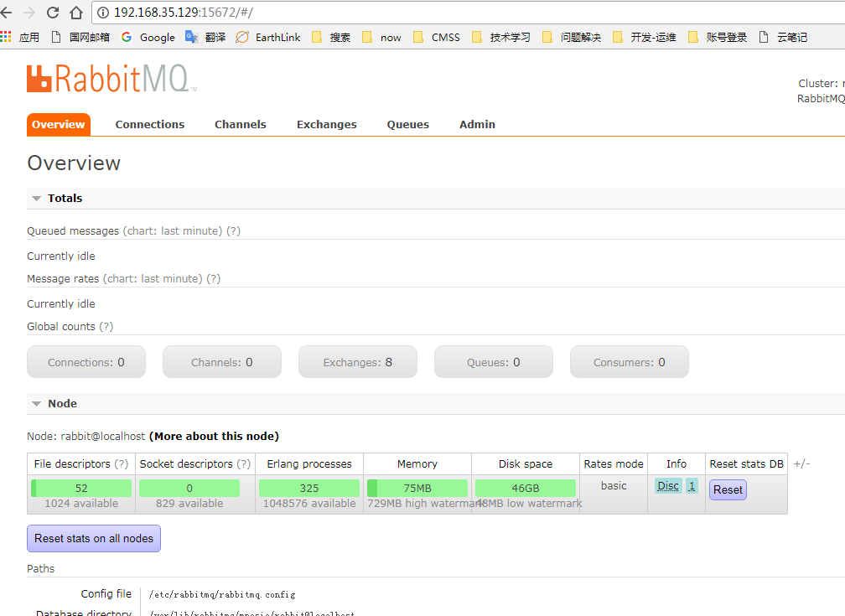
Task: Open the 云笔记 bookmark
Action: click(x=783, y=37)
